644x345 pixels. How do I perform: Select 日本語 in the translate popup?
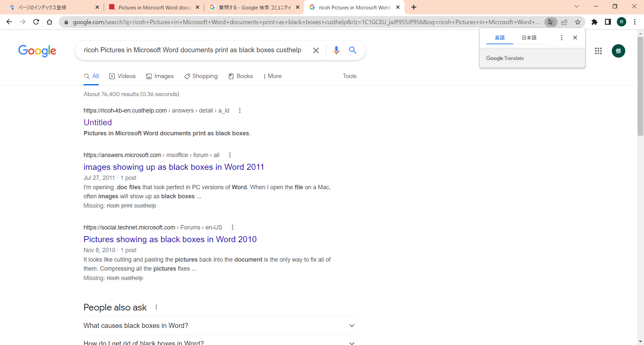click(529, 38)
